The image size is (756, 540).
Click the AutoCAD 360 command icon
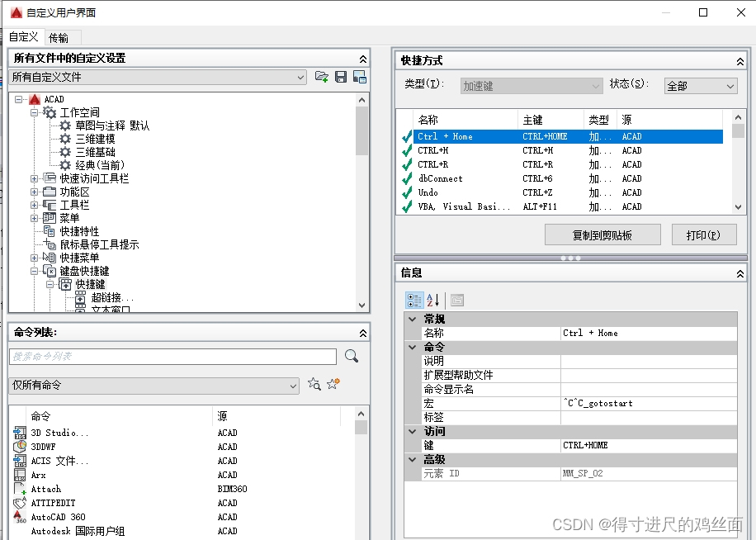click(x=20, y=517)
